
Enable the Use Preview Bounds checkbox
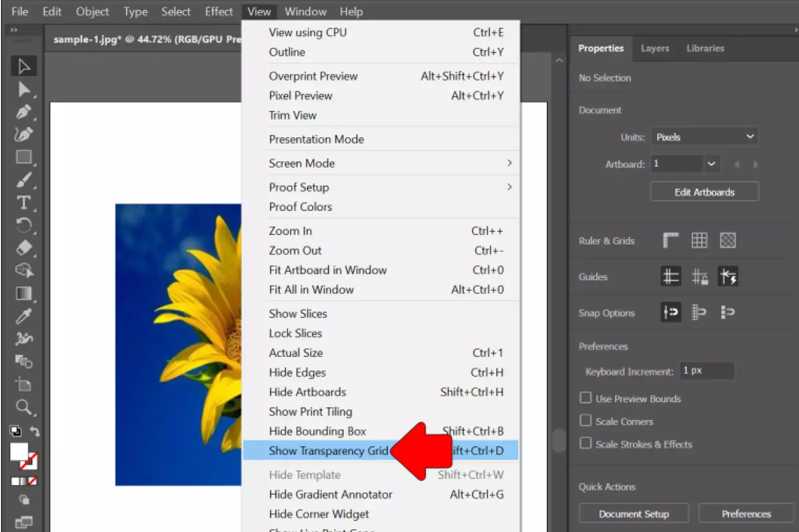coord(586,398)
